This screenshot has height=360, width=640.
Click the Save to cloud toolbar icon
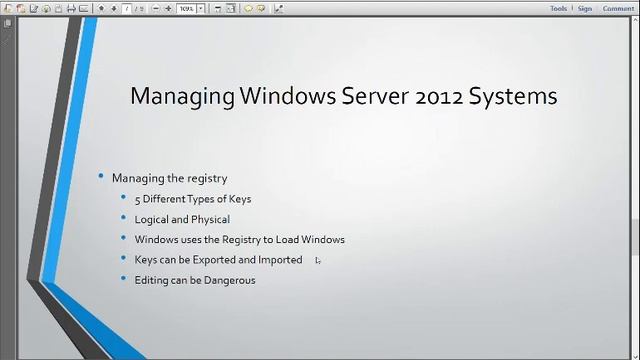click(46, 8)
